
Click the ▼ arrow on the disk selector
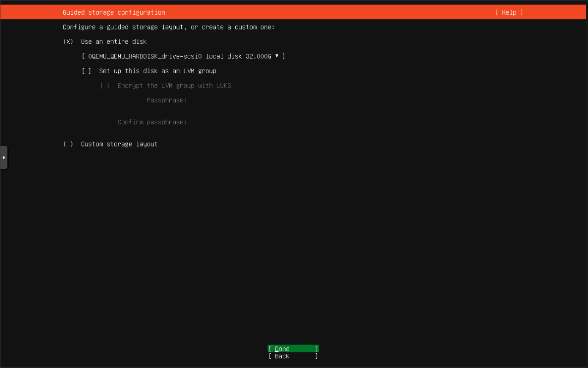click(x=277, y=56)
